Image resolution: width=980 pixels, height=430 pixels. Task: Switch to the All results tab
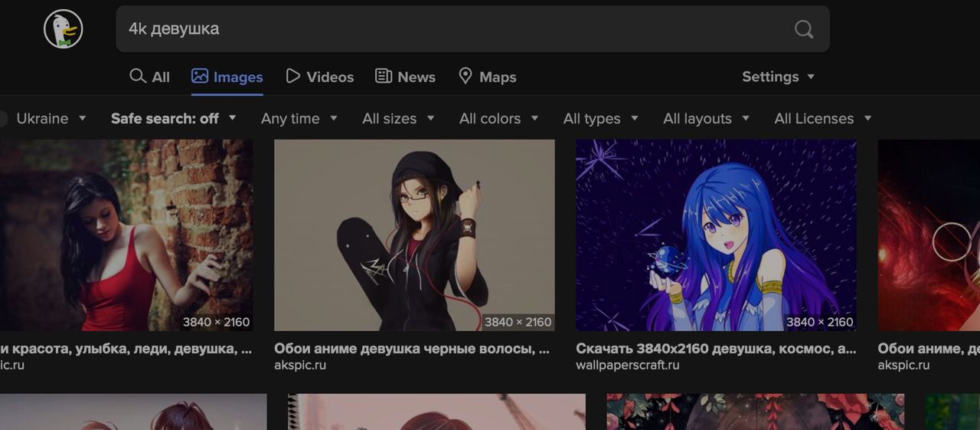click(150, 77)
